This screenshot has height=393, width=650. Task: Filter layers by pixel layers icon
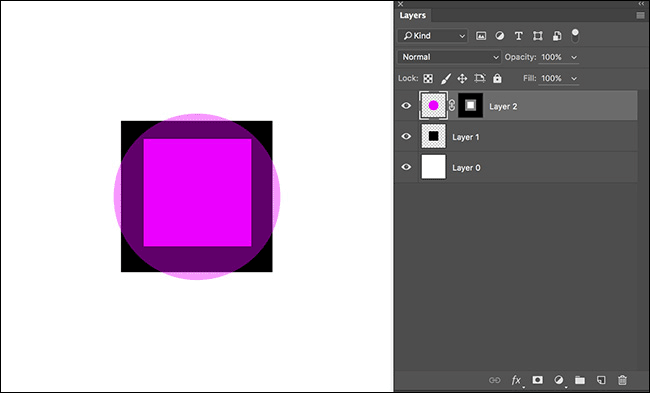point(481,36)
